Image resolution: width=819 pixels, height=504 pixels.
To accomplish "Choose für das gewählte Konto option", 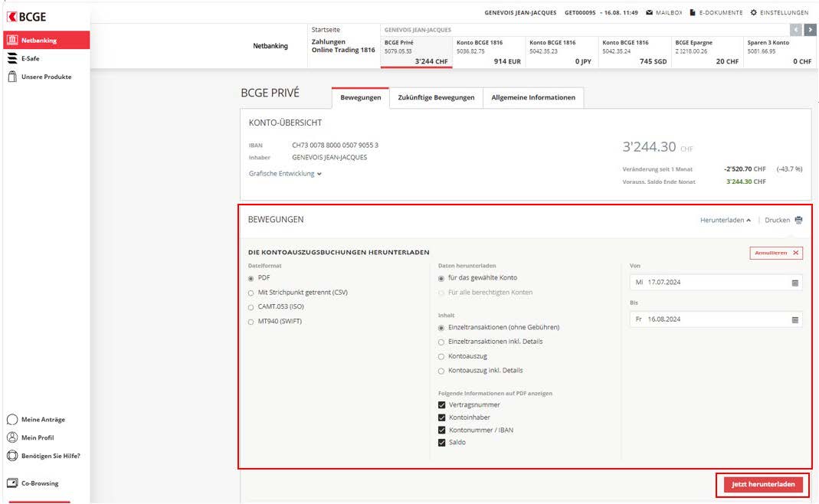I will tap(441, 278).
